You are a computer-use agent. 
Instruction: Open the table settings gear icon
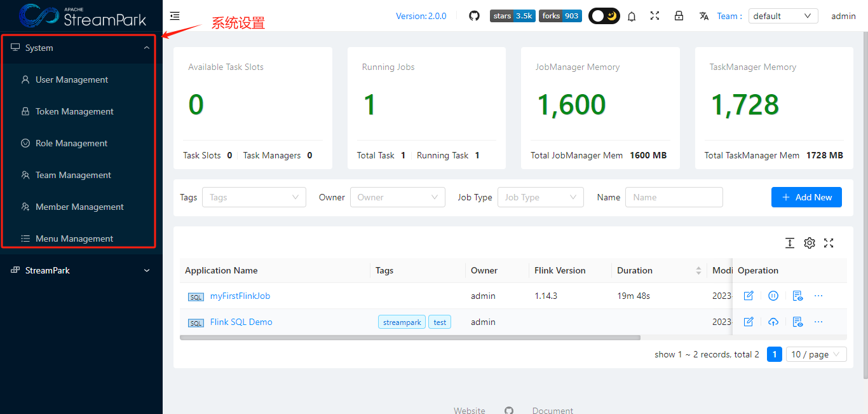809,243
